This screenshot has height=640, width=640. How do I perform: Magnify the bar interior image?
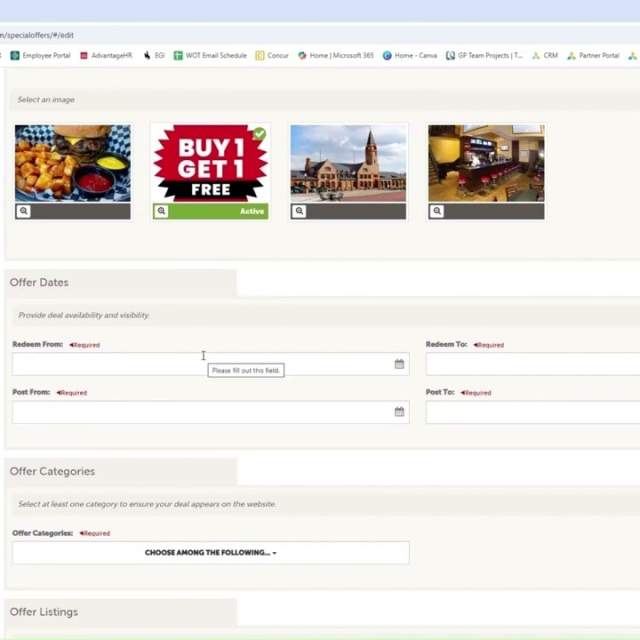[437, 211]
